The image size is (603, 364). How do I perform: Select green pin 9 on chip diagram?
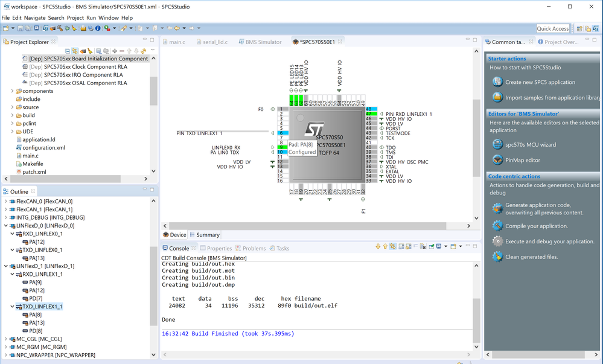282,147
